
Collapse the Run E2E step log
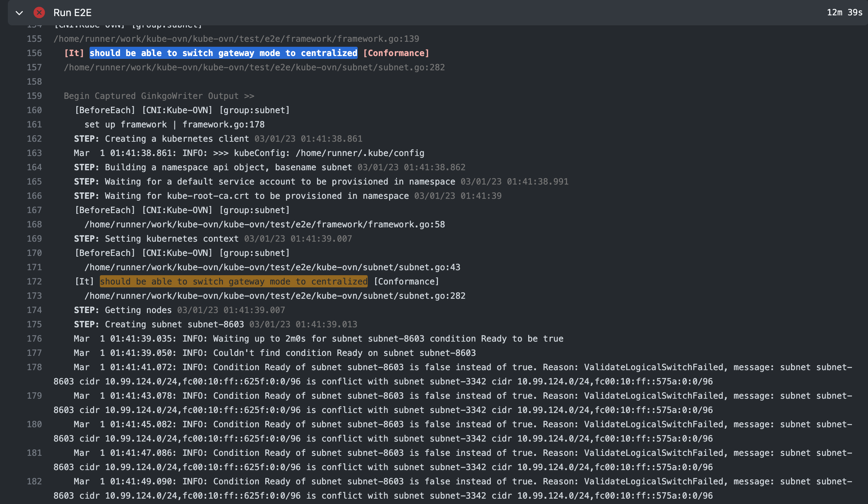pos(20,13)
